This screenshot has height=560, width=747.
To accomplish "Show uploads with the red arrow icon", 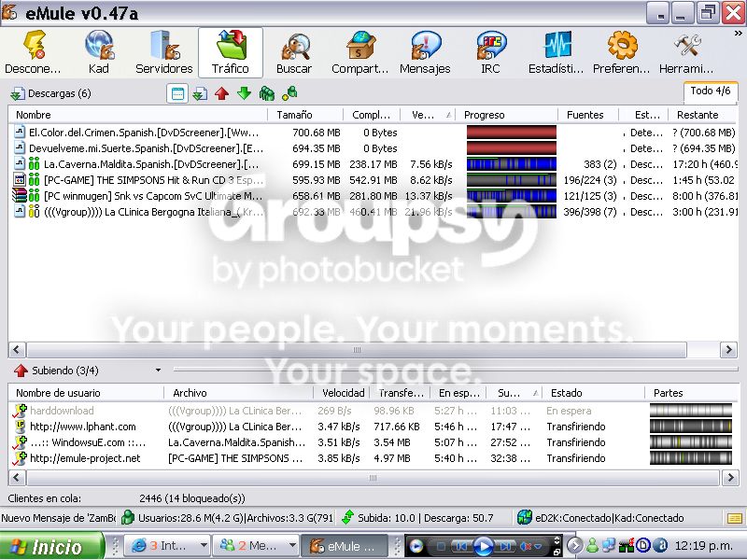I will pos(222,93).
